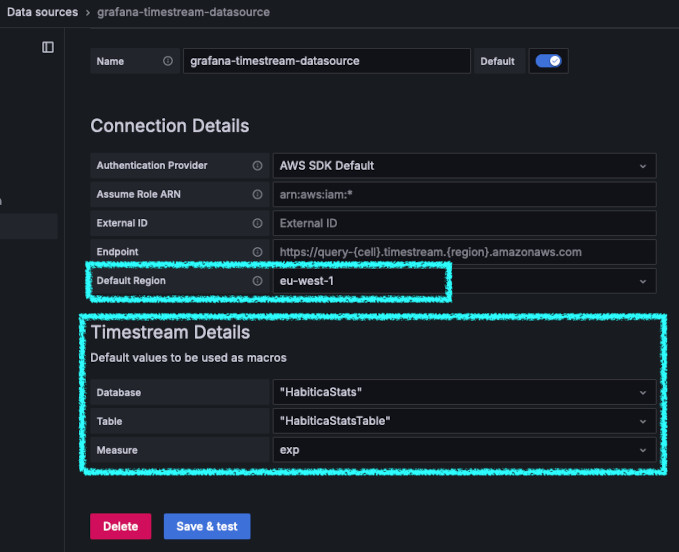
Task: Open Authentication Provider dropdown
Action: 464,165
